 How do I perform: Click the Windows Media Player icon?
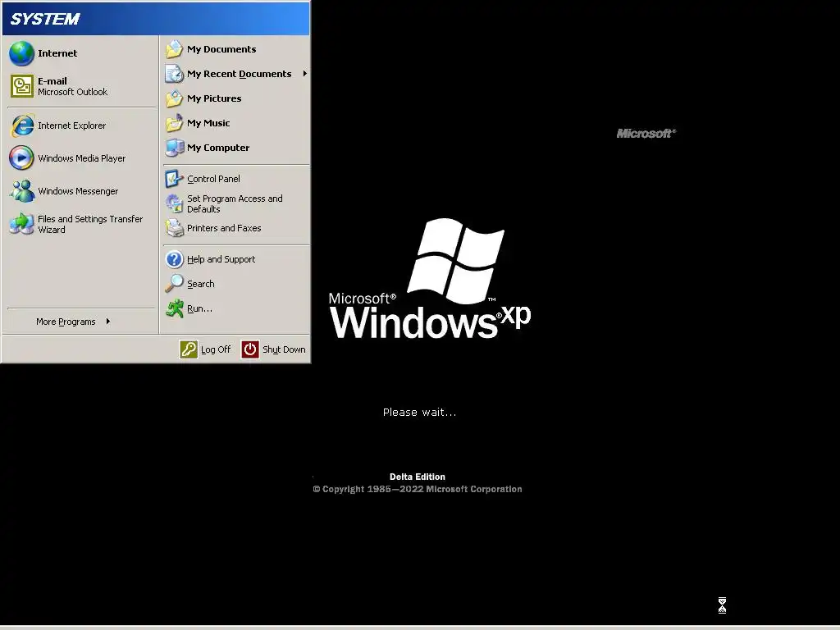click(x=21, y=158)
